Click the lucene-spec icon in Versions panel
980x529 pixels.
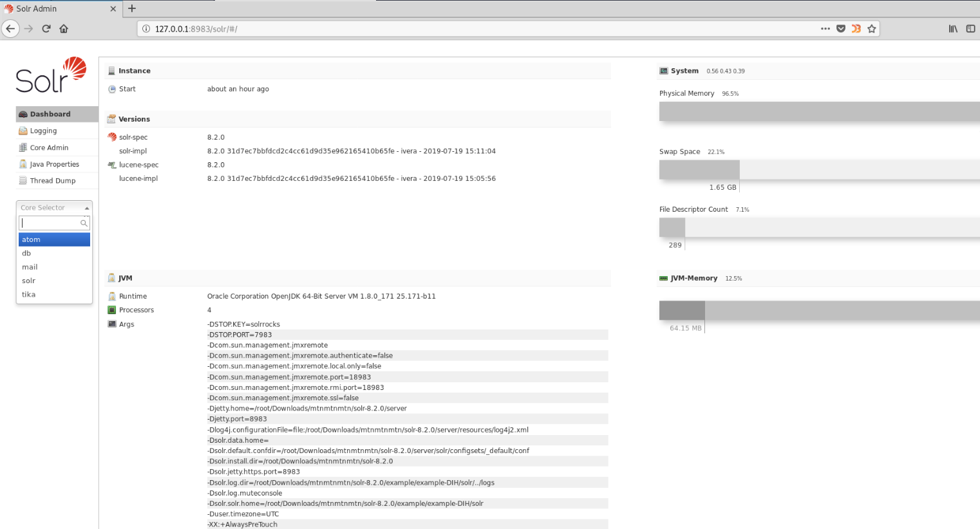[112, 165]
